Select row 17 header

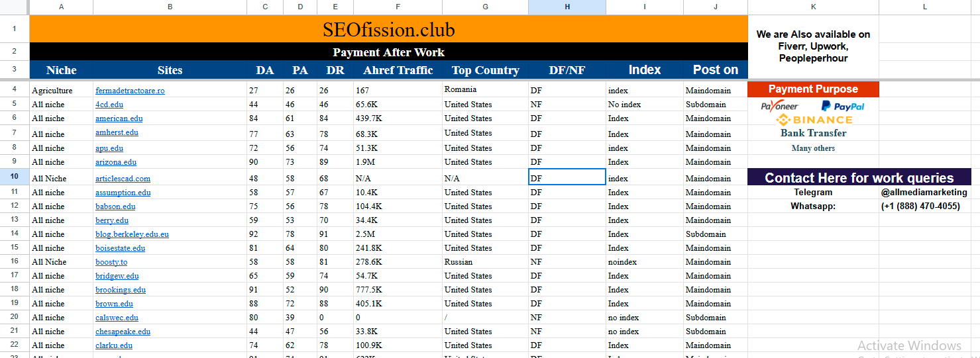click(15, 276)
